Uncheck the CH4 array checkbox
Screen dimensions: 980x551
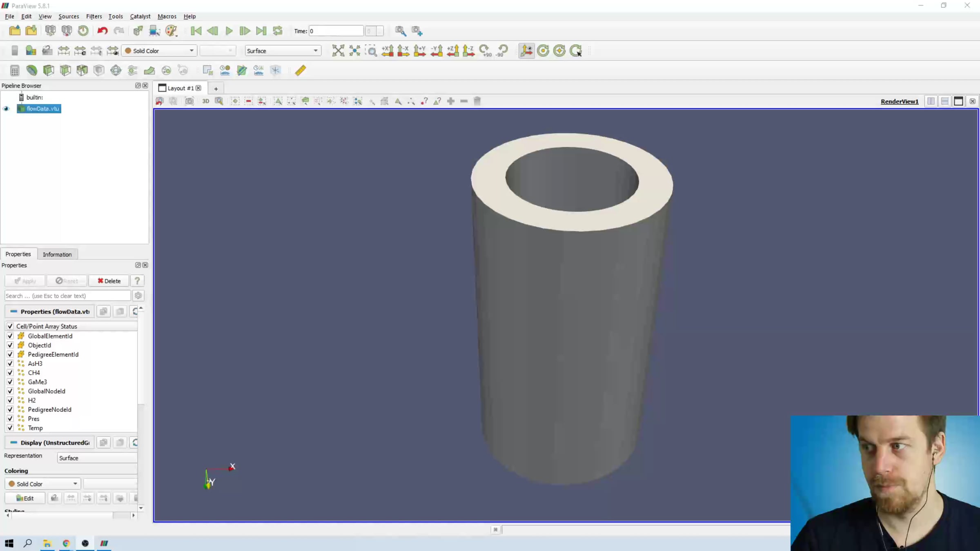pyautogui.click(x=10, y=373)
